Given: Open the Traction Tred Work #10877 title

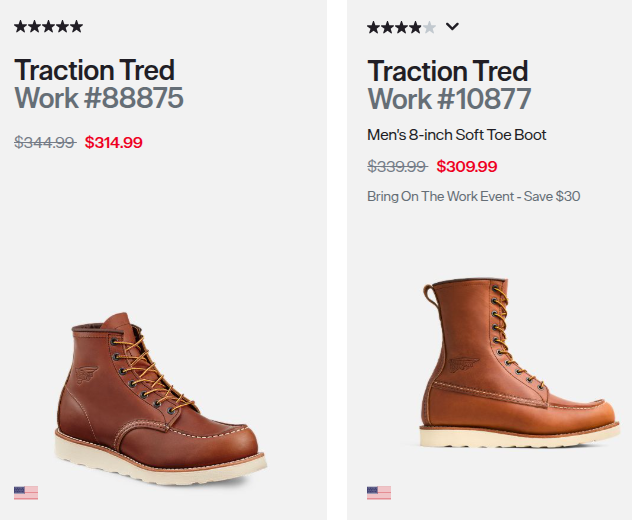Looking at the screenshot, I should tap(449, 85).
